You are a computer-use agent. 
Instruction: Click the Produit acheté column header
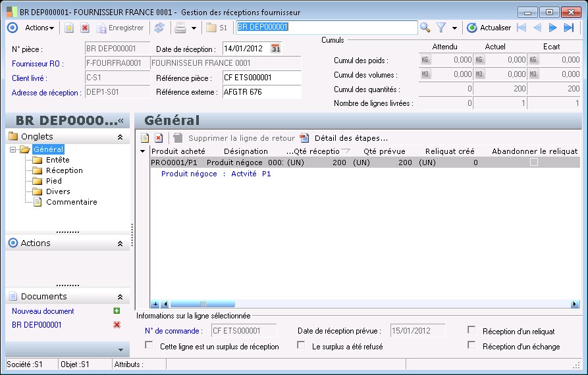click(178, 151)
